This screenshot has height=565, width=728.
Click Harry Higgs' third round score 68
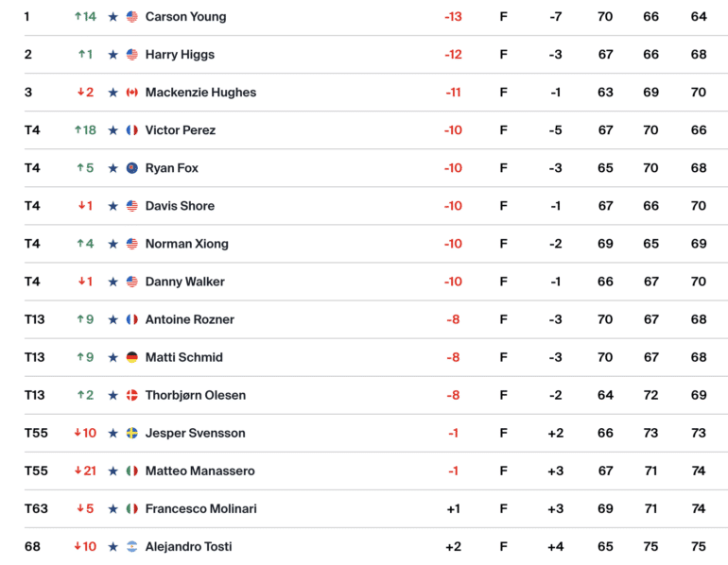point(699,54)
